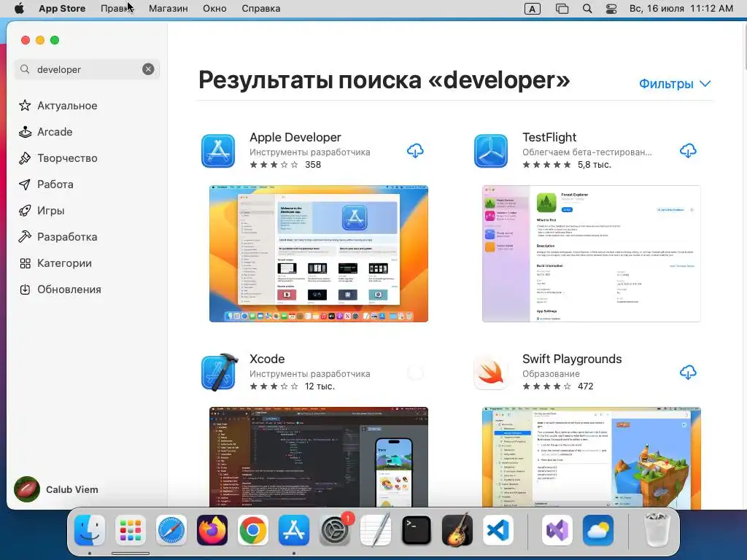Open Visual Studio from the Dock
The image size is (747, 560).
[x=557, y=530]
